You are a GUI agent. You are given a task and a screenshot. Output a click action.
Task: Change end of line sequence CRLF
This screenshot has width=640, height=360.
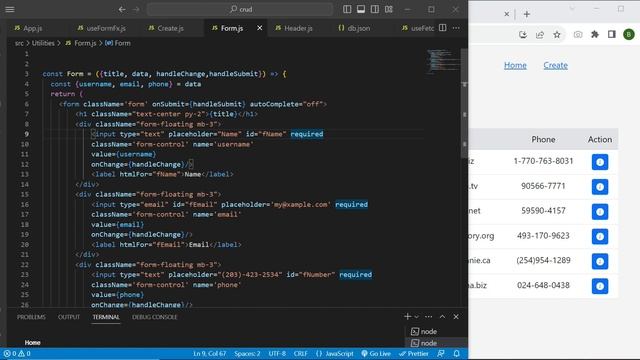300,353
